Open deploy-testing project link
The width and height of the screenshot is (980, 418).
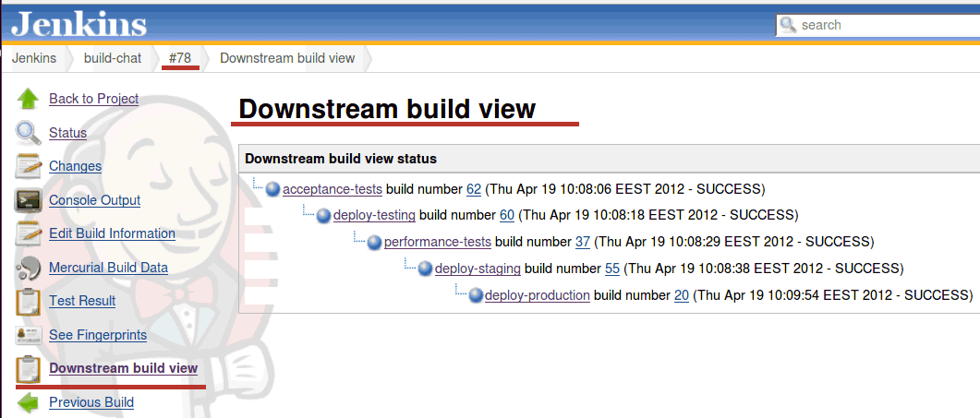tap(374, 216)
